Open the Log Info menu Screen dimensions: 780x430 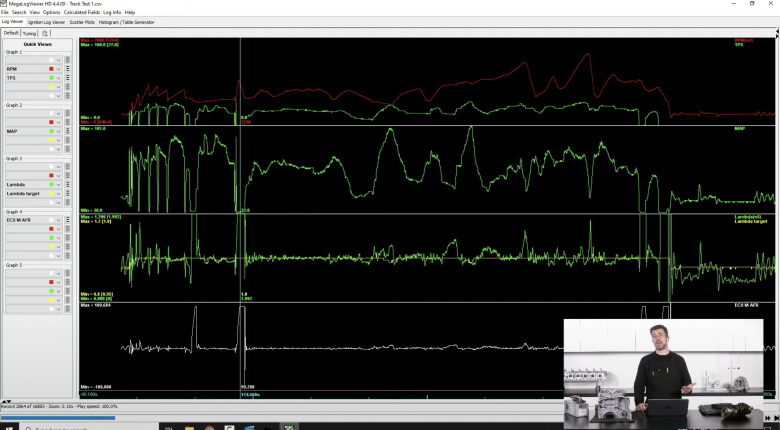point(112,12)
